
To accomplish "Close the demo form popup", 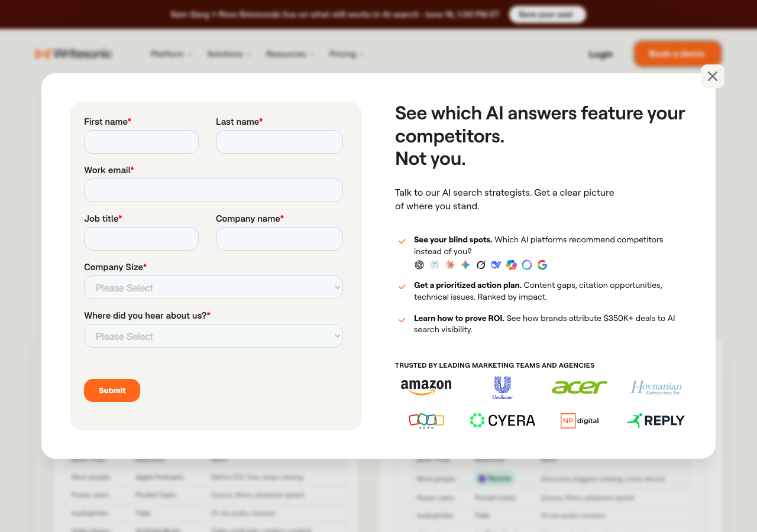I will pyautogui.click(x=713, y=76).
